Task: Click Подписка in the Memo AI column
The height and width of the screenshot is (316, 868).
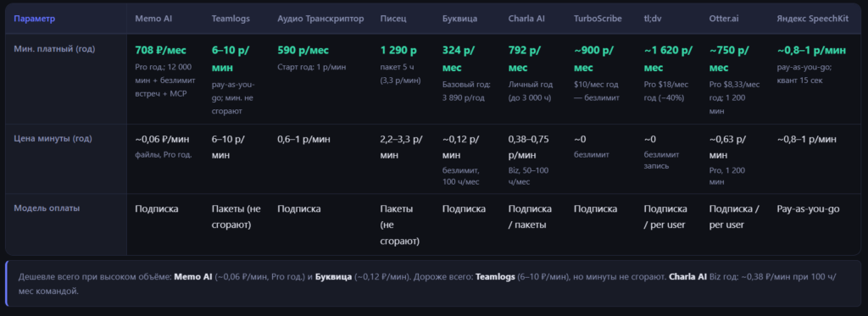Action: point(157,209)
